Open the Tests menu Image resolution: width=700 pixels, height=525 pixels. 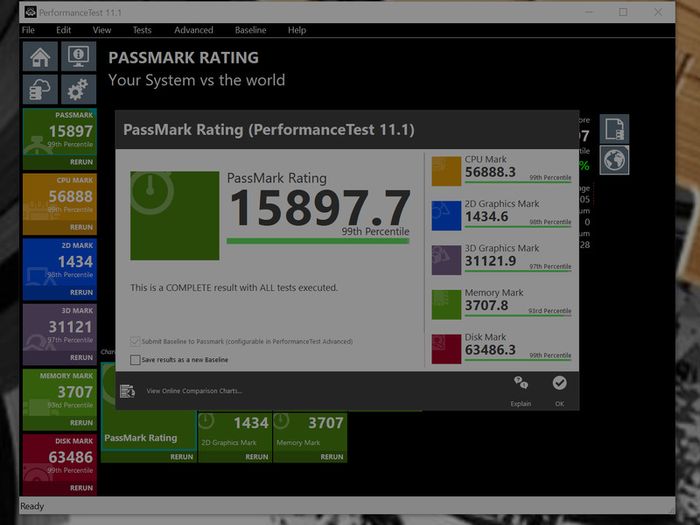click(x=142, y=30)
